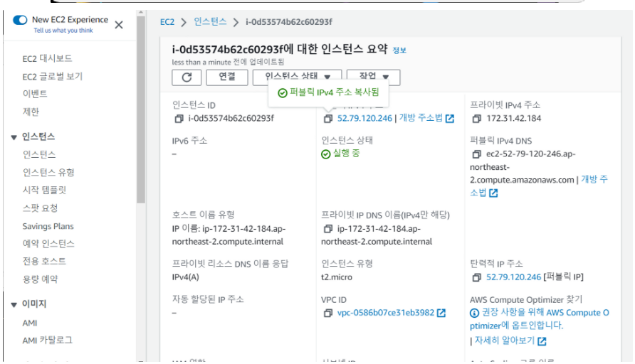Open 예약 인스턴스 in the sidebar

pos(48,244)
